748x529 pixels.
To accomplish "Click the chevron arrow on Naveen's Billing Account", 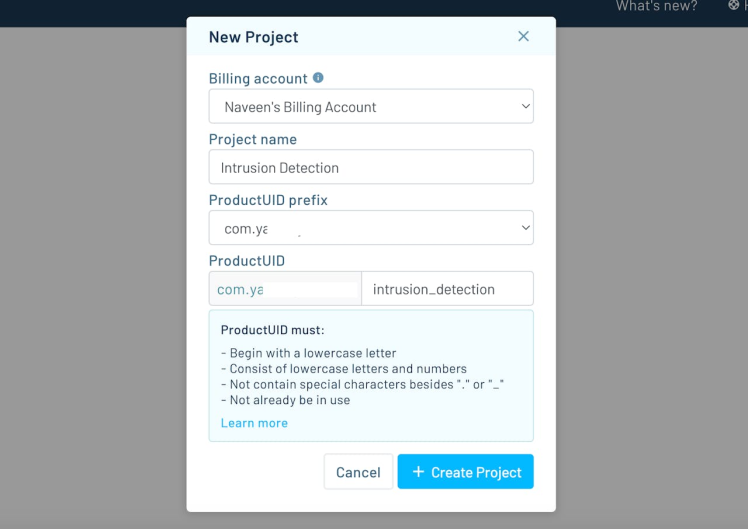I will 526,107.
